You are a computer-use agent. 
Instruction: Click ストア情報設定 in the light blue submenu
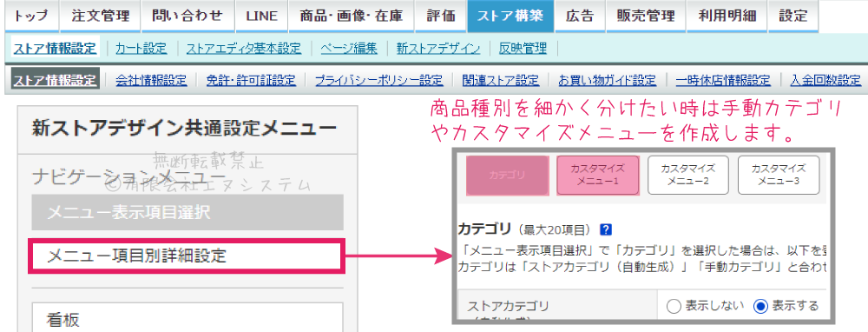coord(55,48)
